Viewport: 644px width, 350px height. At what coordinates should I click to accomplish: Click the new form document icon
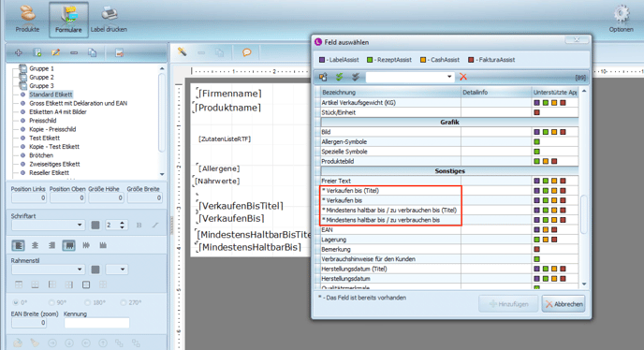coord(37,52)
